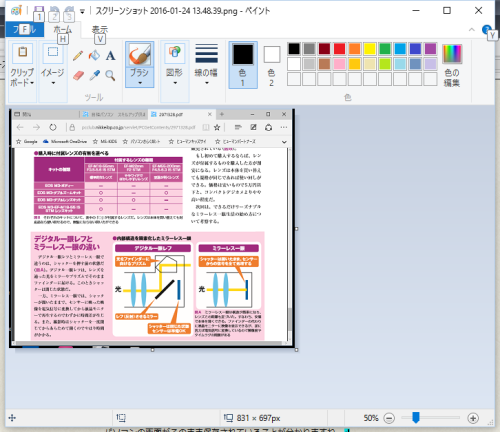The image size is (500, 432).
Task: Pick the purple color swatch
Action: (x=430, y=49)
